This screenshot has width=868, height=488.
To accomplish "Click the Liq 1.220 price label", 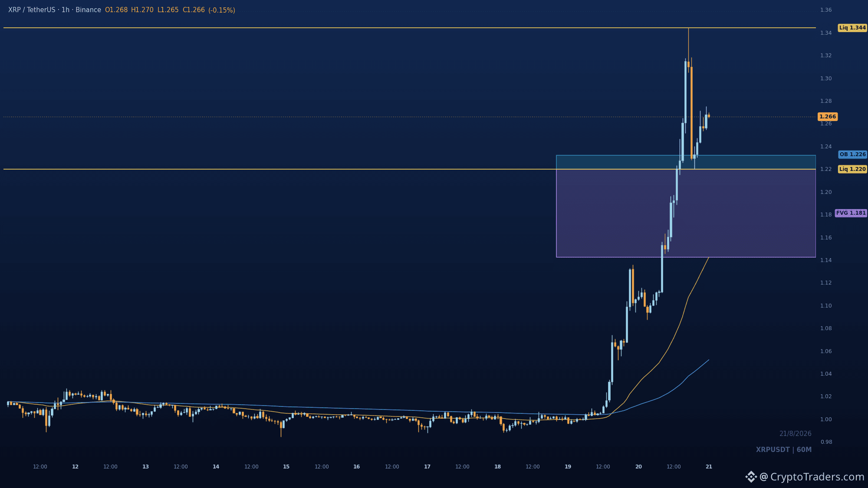I will pos(852,169).
